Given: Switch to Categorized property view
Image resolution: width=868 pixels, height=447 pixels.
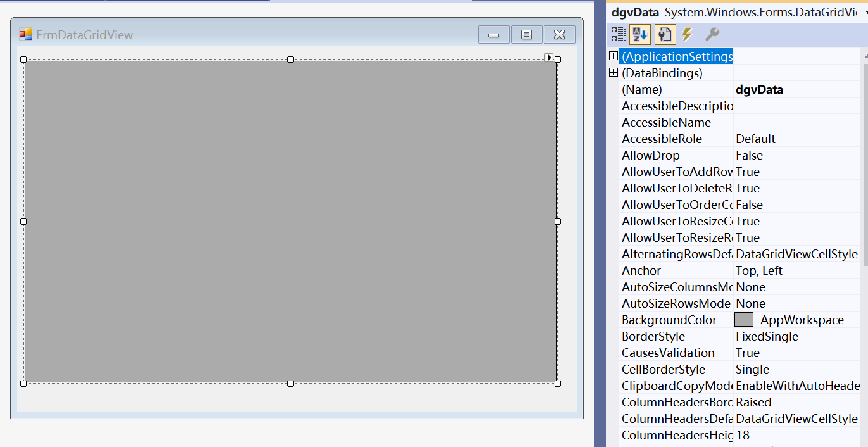Looking at the screenshot, I should [x=618, y=34].
